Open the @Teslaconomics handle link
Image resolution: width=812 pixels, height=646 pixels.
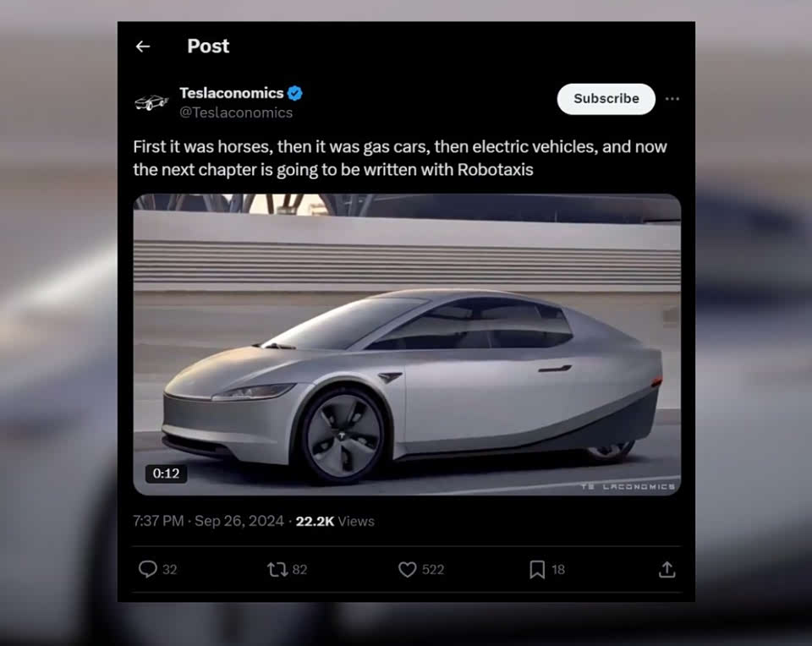pyautogui.click(x=236, y=112)
